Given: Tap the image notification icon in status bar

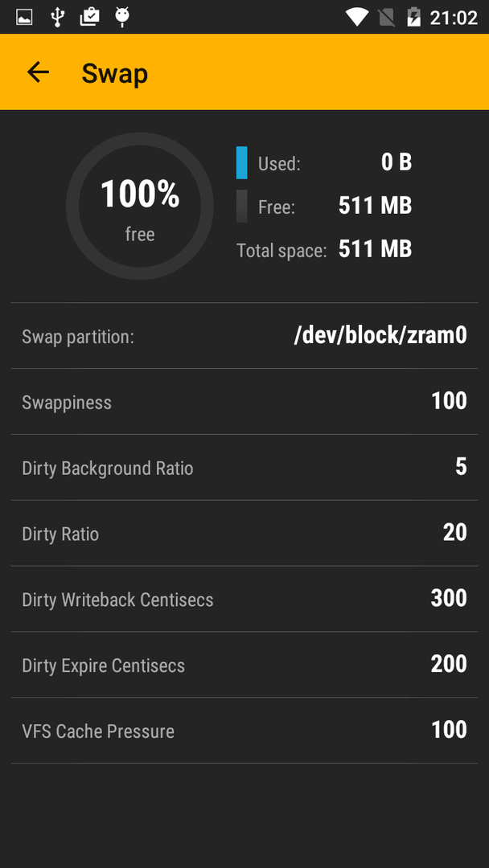Looking at the screenshot, I should pos(24,17).
